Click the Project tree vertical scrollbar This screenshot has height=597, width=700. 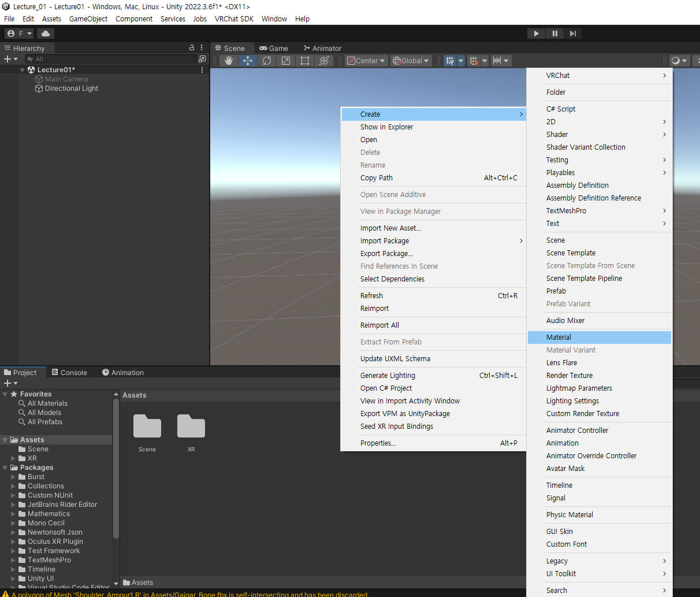tap(116, 468)
